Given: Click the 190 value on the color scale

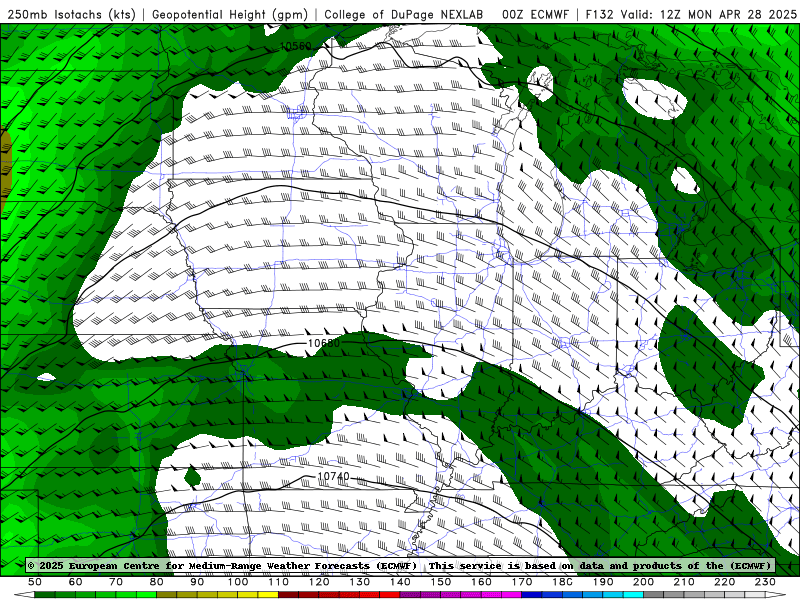Looking at the screenshot, I should (603, 582).
